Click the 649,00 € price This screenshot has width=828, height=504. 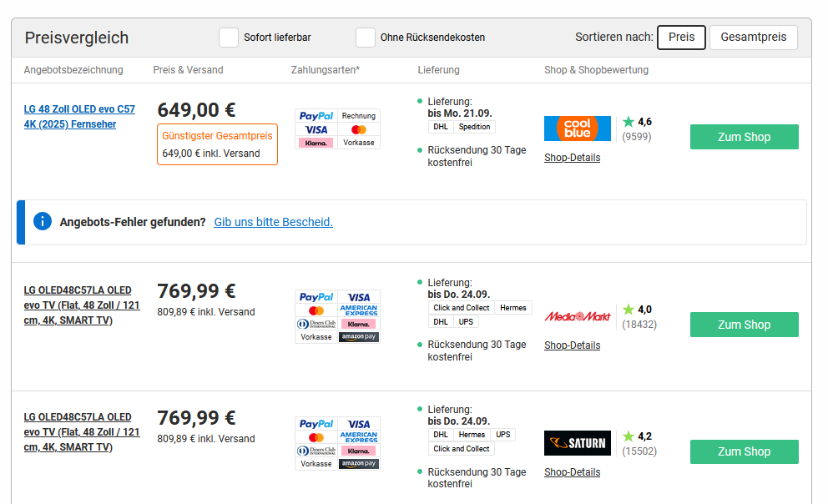196,110
